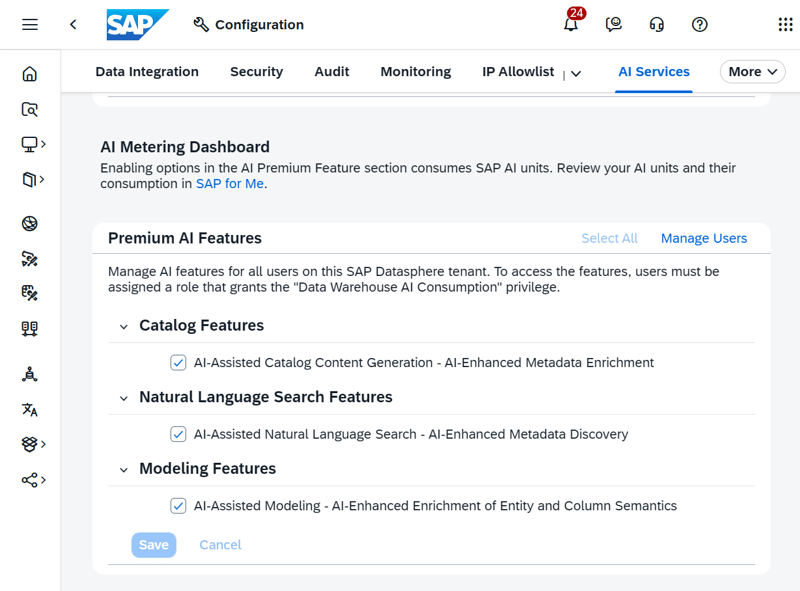Go back using the back arrow
Image resolution: width=800 pixels, height=591 pixels.
click(73, 24)
